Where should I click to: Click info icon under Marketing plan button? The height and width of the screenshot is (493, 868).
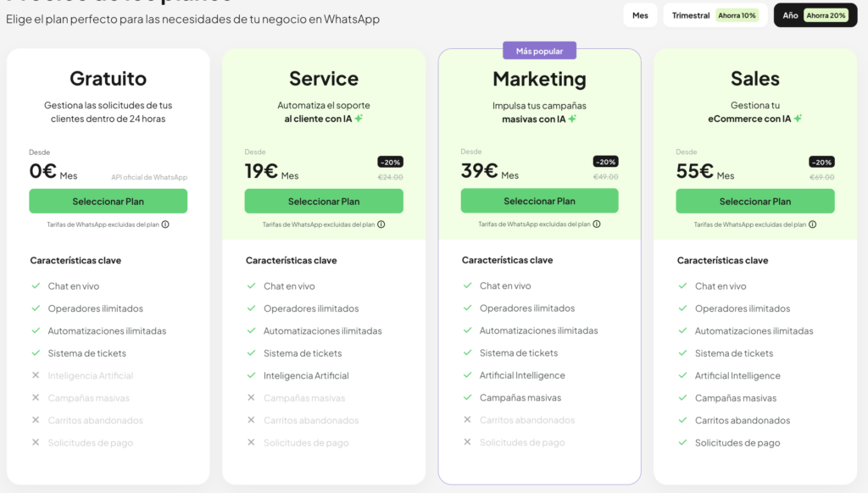(x=597, y=224)
